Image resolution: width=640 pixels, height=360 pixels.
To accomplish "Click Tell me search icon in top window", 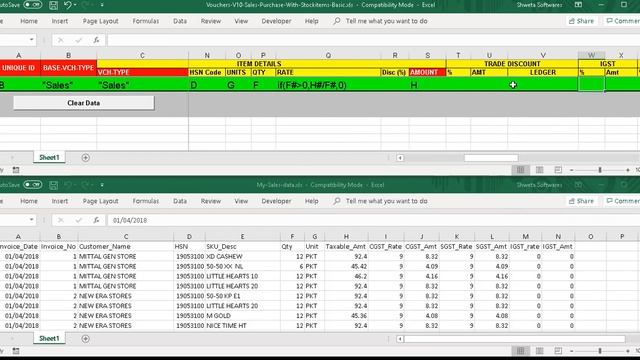I will (336, 21).
